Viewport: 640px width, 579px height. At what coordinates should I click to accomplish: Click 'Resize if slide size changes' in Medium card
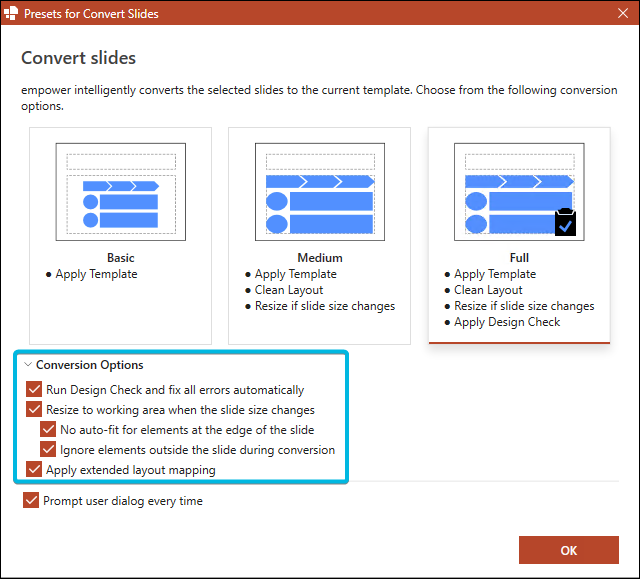click(x=325, y=306)
